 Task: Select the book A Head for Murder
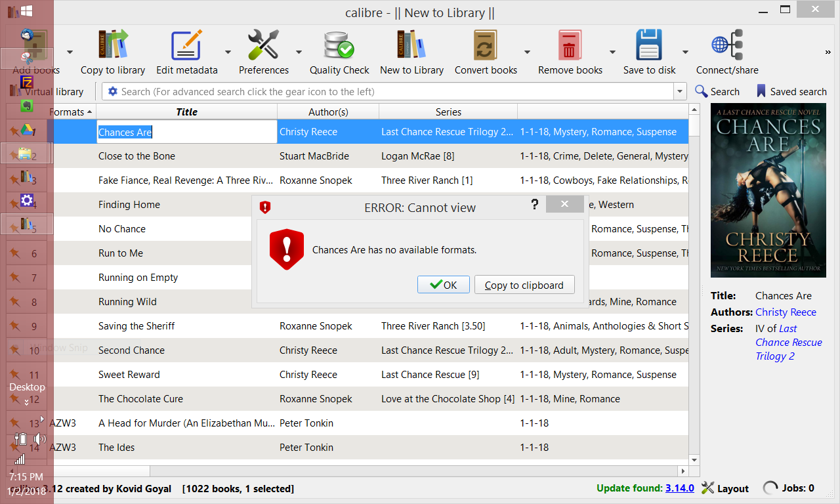point(186,423)
